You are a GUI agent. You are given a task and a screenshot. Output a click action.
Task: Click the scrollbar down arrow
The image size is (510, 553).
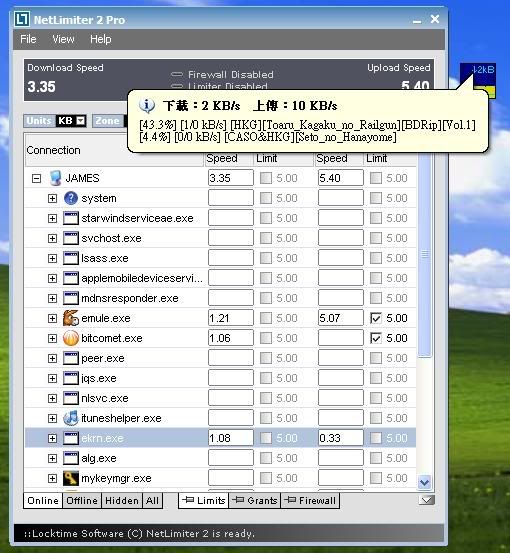pos(424,482)
